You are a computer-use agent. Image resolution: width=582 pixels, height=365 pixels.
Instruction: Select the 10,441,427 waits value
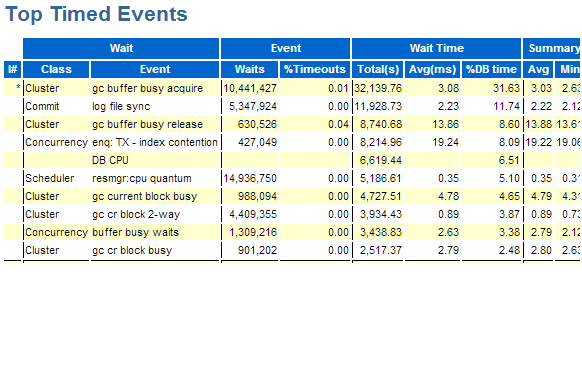pos(249,88)
